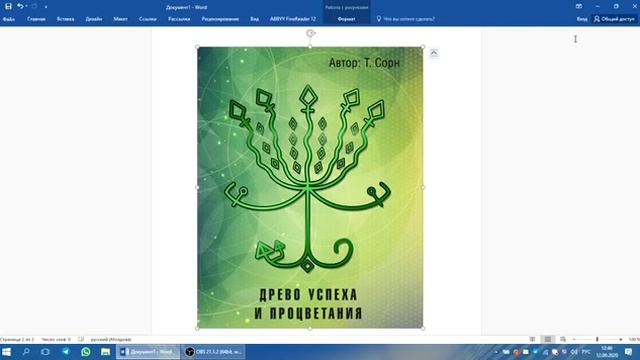Launch Telegram from the taskbar
This screenshot has height=360, width=640.
65,352
